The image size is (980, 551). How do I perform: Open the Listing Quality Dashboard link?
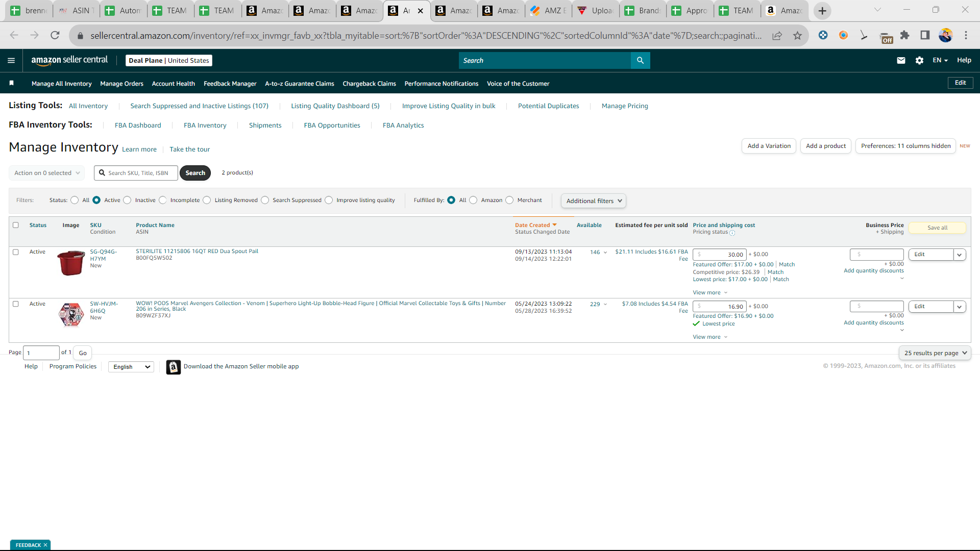click(x=335, y=106)
